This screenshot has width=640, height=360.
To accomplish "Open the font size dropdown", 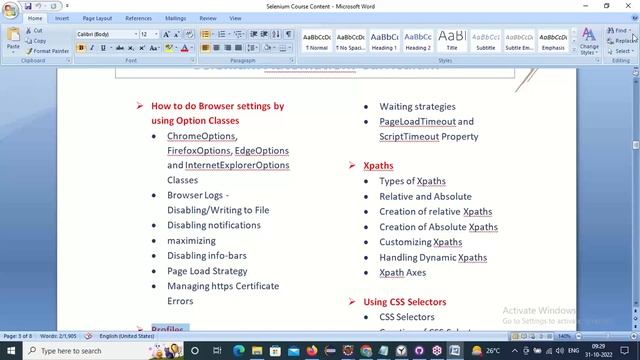I will (156, 34).
